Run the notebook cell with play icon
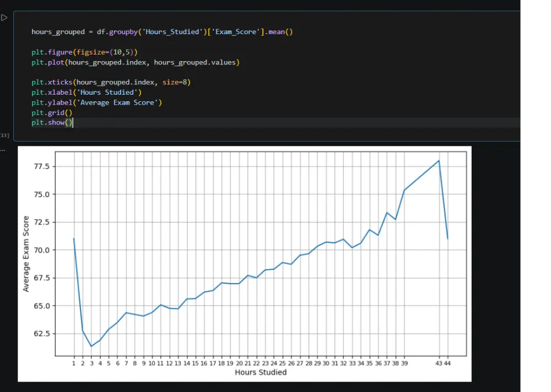 click(4, 18)
